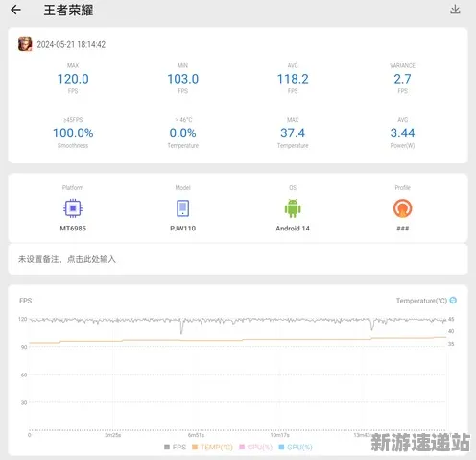Tap the blue Temperature axis toggle icon

pyautogui.click(x=453, y=301)
